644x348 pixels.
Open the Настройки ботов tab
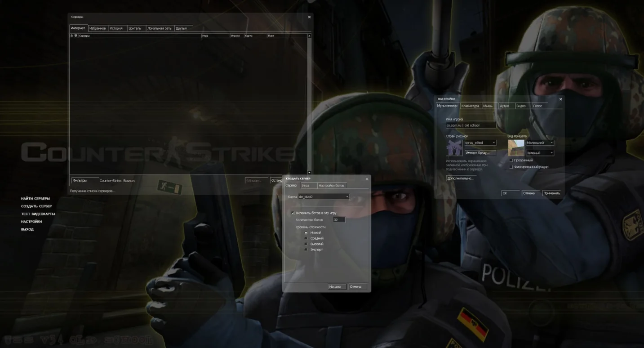(332, 185)
